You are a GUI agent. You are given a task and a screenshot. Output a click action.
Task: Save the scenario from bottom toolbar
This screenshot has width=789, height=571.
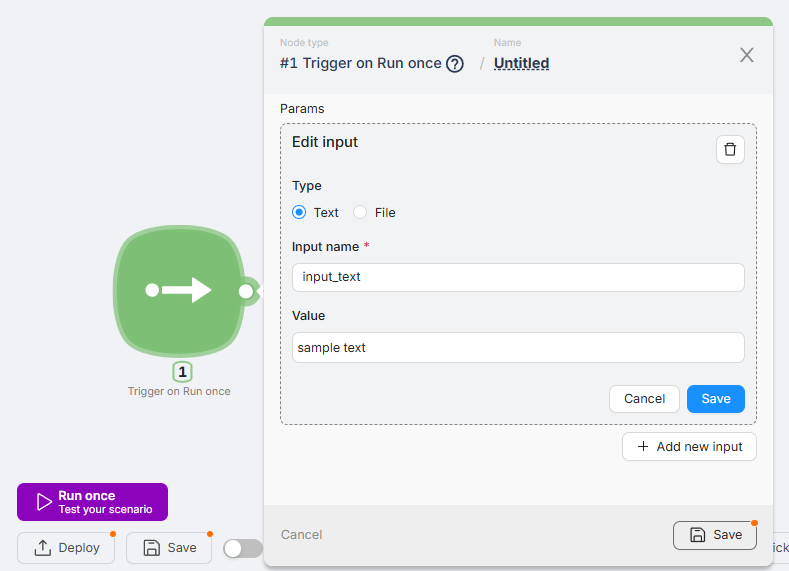pyautogui.click(x=169, y=548)
